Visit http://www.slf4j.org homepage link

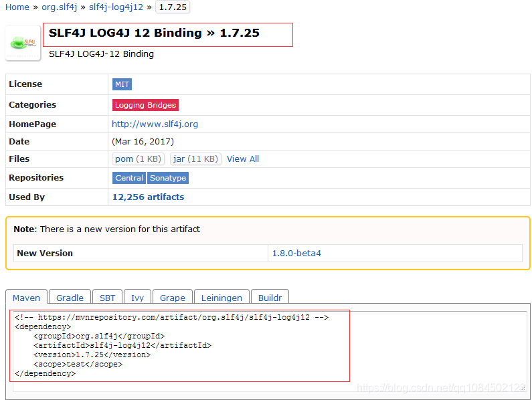tap(155, 124)
